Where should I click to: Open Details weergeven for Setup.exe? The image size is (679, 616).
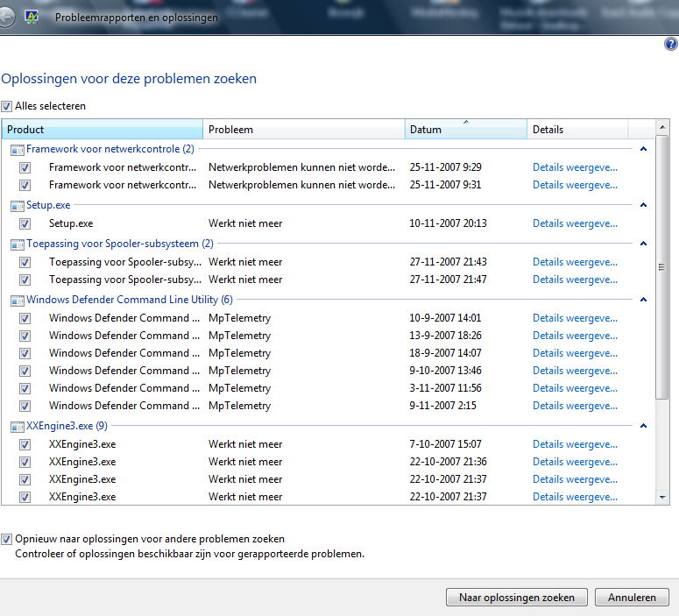[575, 223]
